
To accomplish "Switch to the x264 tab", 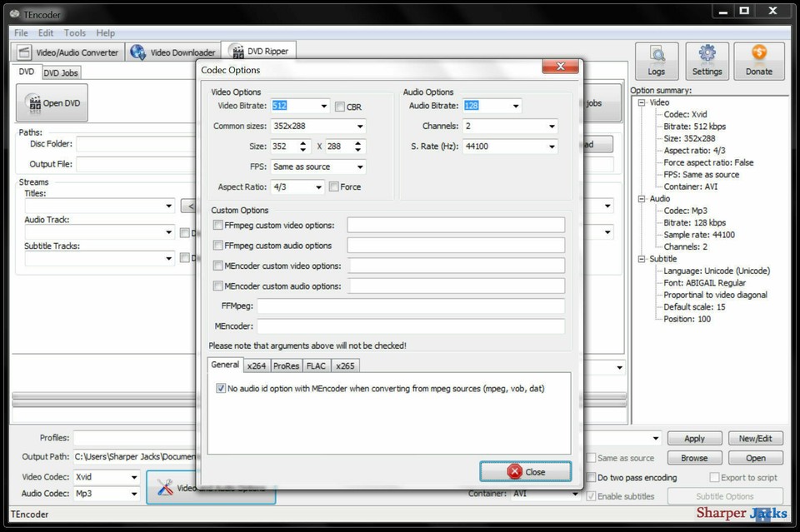I will (257, 365).
